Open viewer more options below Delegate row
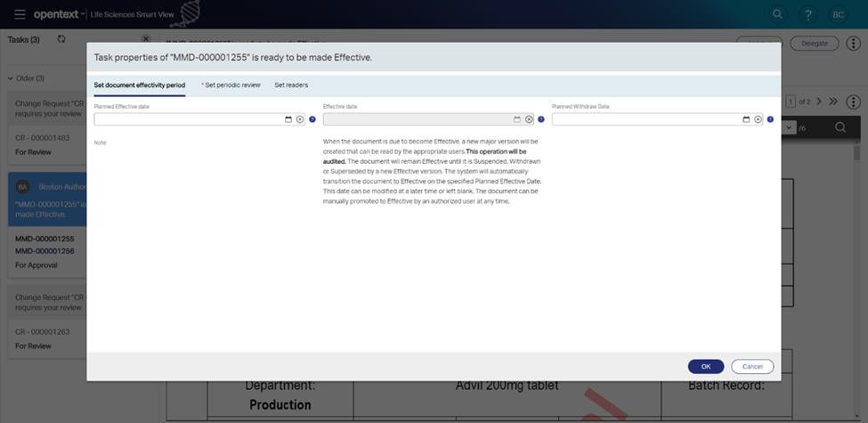 click(854, 102)
